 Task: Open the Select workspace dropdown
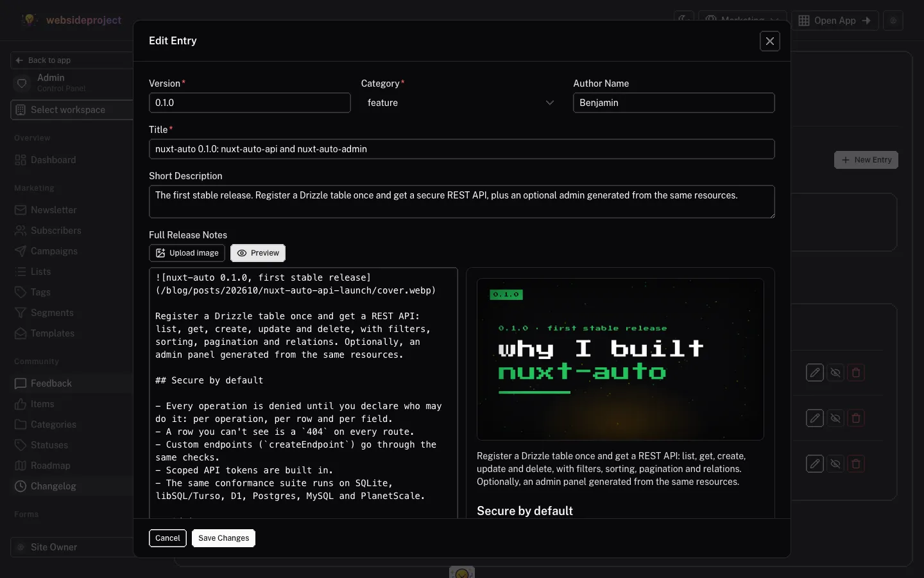pyautogui.click(x=72, y=110)
